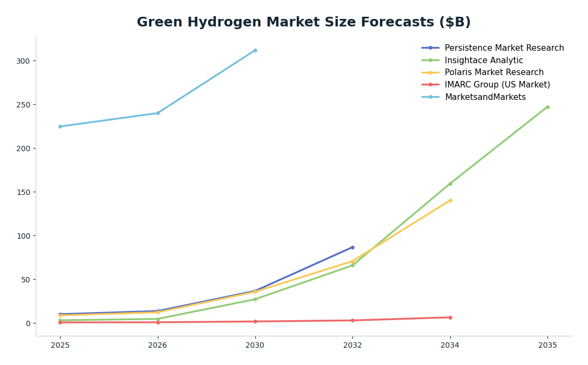Click the green Insightace legend line marker
Screen dimensions: 588x365
tap(431, 60)
